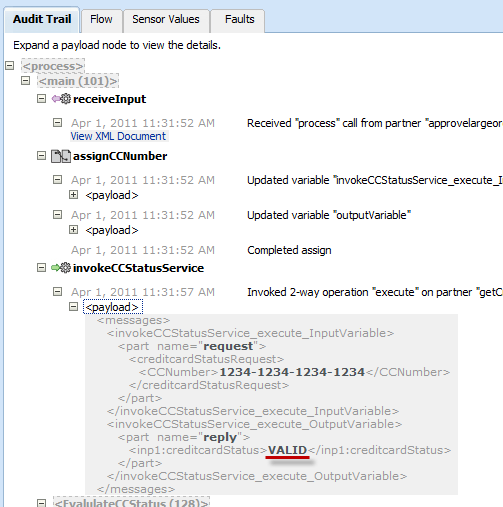Click the 'Expand a payload node' instruction text
The image size is (503, 507).
(117, 45)
